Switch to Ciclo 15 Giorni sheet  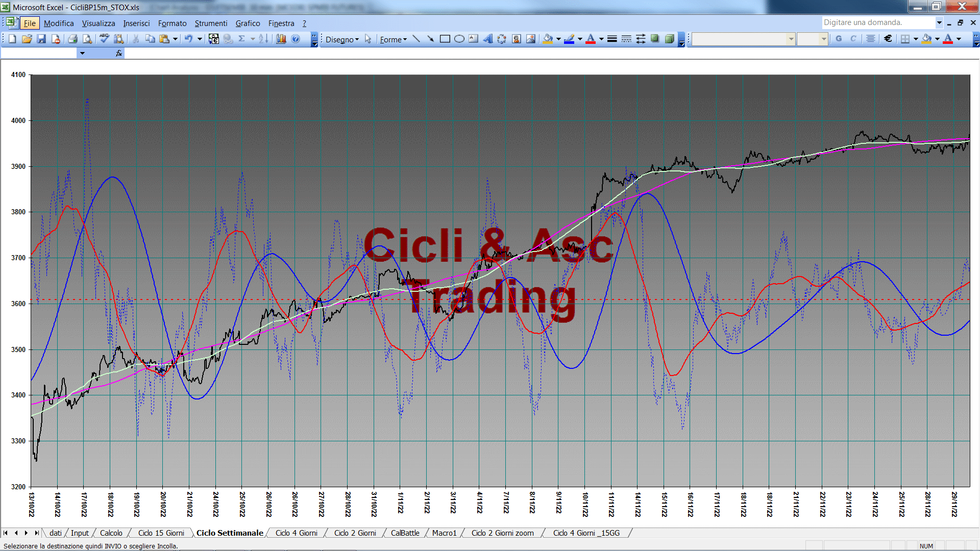161,533
